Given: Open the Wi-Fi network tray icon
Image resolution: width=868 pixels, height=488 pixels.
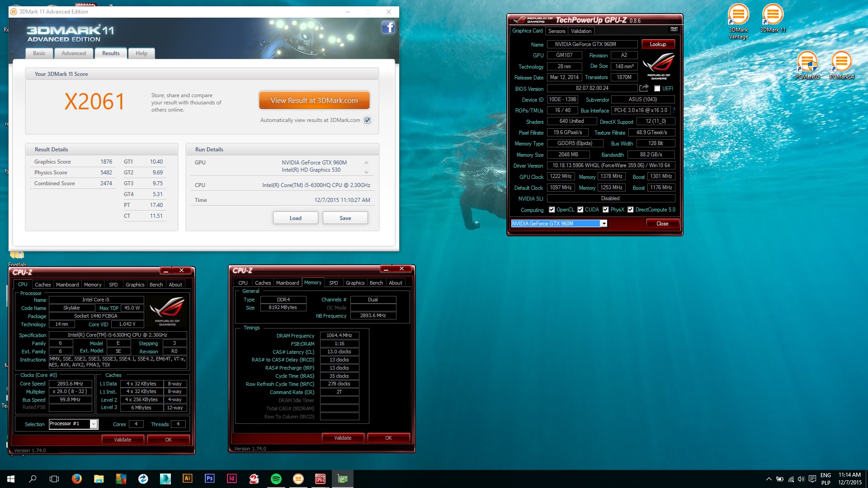Looking at the screenshot, I should [791, 479].
